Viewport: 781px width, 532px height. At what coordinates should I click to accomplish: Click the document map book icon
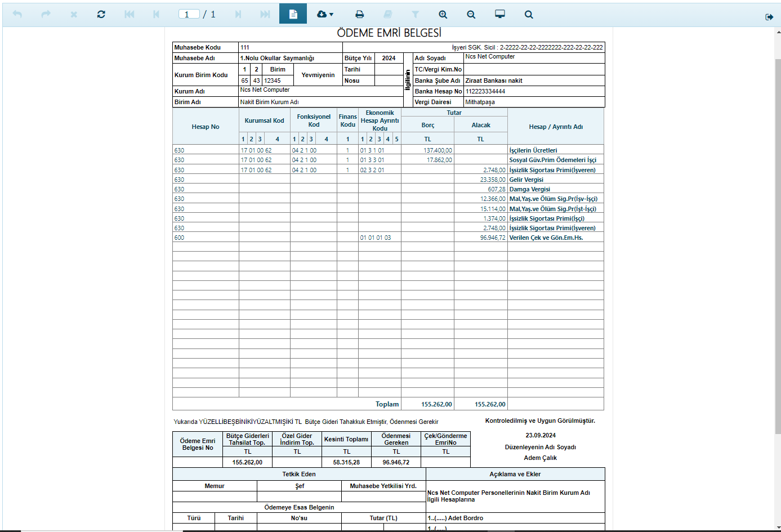(x=387, y=14)
